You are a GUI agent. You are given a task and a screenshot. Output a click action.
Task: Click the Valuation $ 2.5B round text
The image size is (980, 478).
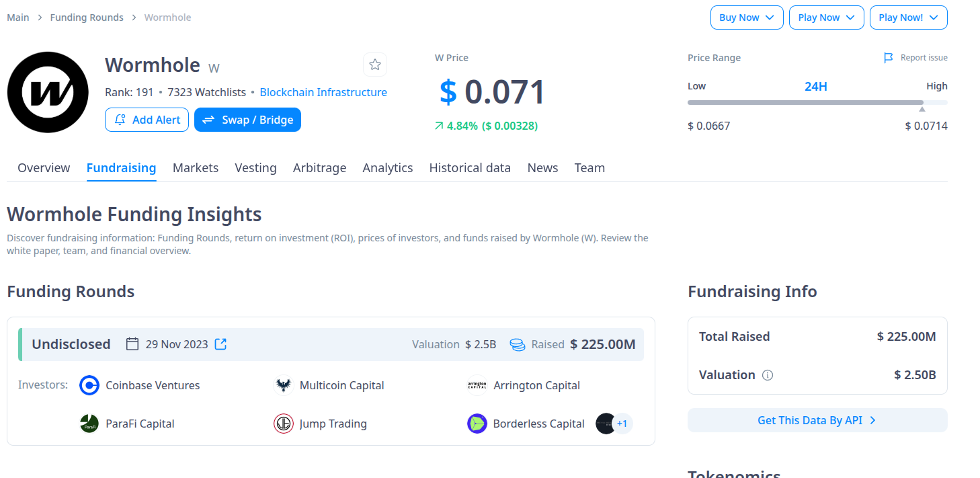tap(454, 344)
